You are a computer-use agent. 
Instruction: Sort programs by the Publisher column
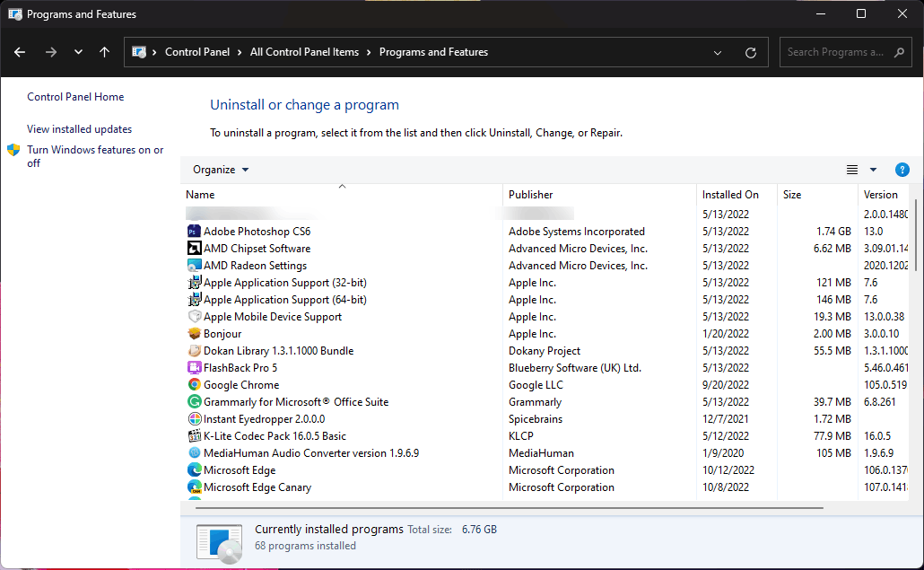(x=530, y=194)
